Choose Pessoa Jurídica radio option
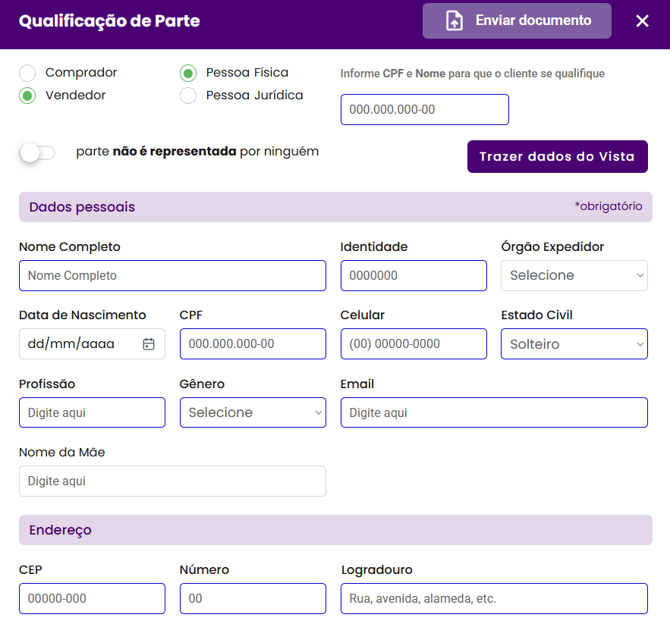670x624 pixels. tap(188, 96)
